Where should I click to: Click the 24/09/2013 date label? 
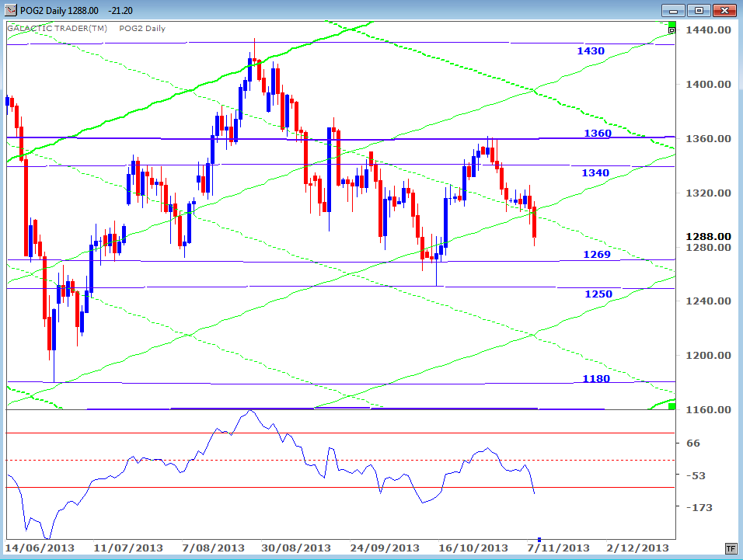(x=384, y=548)
